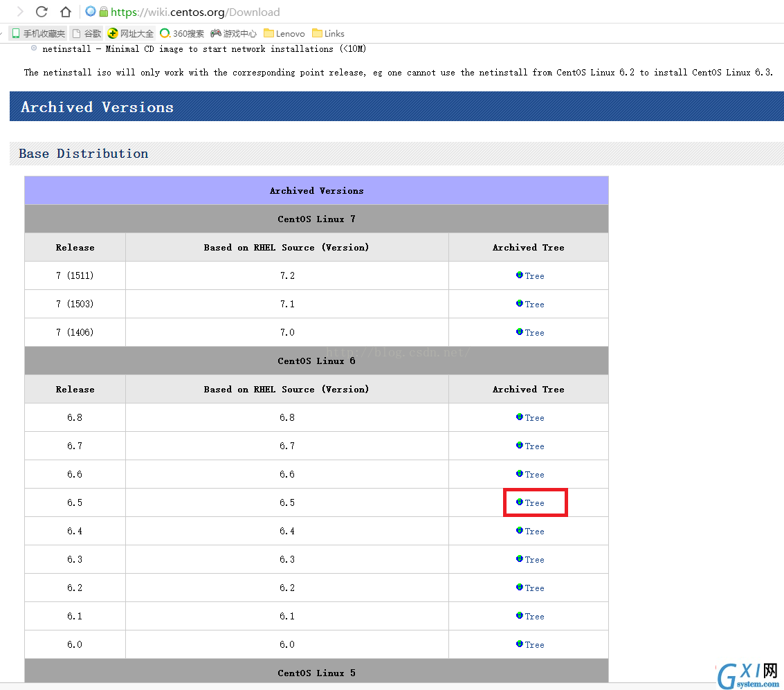Open the 手机收藏夹 bookmark
Image resolution: width=784 pixels, height=690 pixels.
pyautogui.click(x=39, y=33)
